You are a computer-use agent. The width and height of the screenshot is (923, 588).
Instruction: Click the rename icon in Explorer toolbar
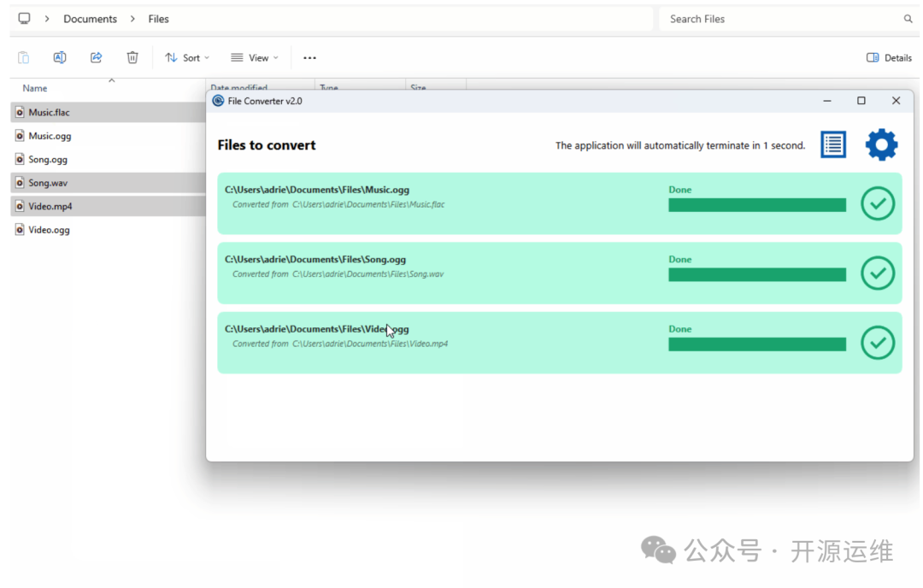click(60, 57)
